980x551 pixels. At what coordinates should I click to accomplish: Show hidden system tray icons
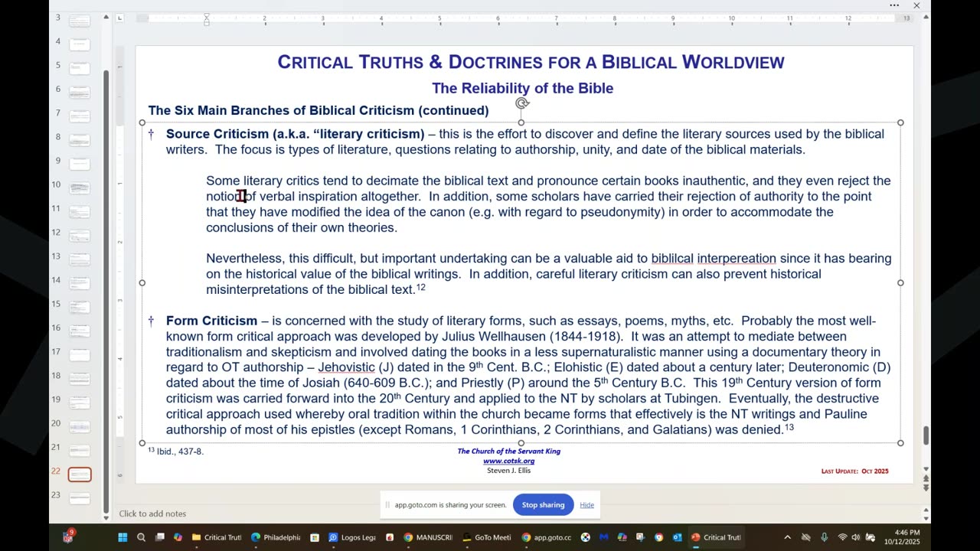pos(787,537)
